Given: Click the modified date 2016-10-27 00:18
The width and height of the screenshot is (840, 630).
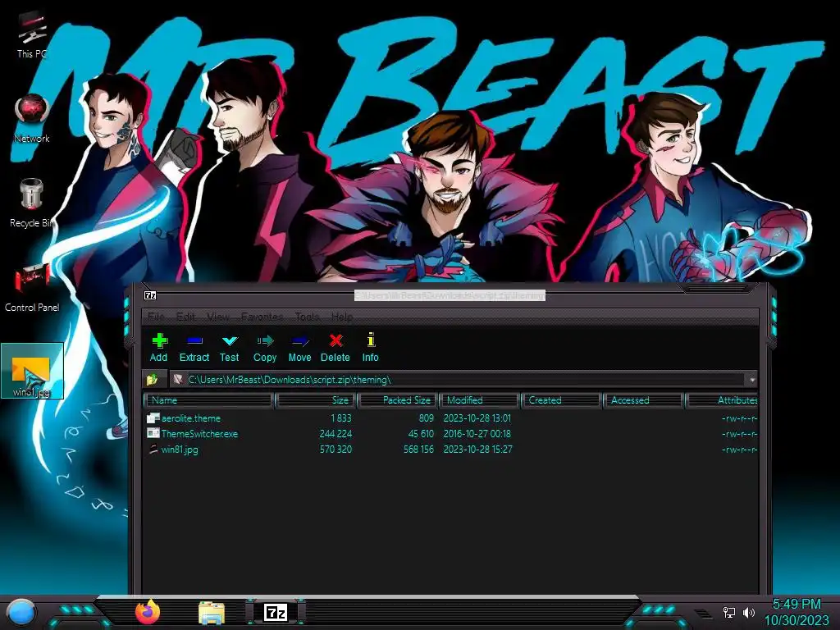Looking at the screenshot, I should [x=477, y=433].
